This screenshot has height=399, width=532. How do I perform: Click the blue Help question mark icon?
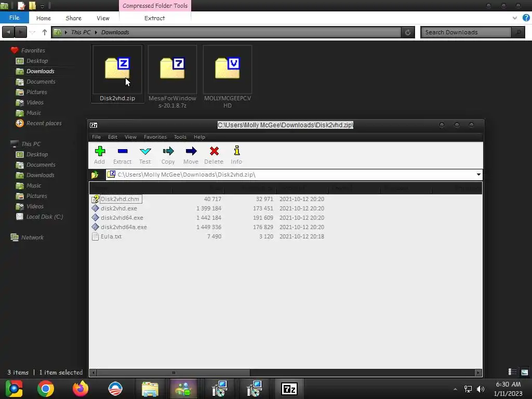(x=526, y=18)
